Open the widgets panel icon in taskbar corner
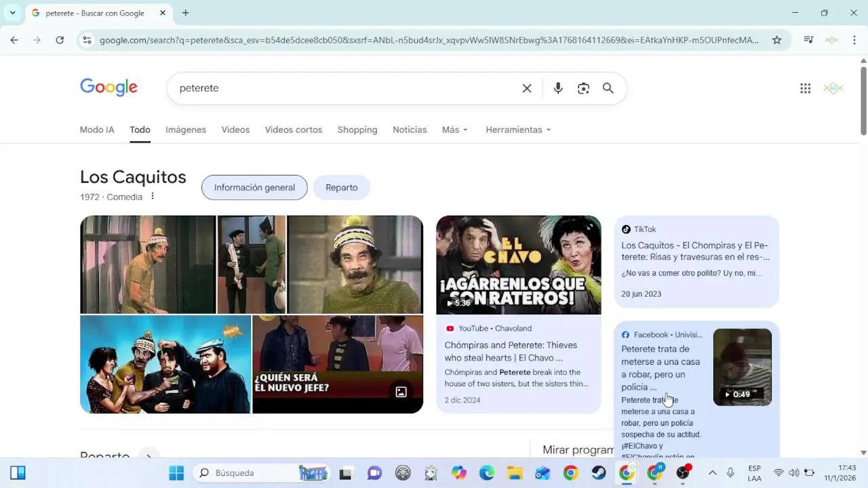Viewport: 868px width, 488px height. pyautogui.click(x=18, y=472)
